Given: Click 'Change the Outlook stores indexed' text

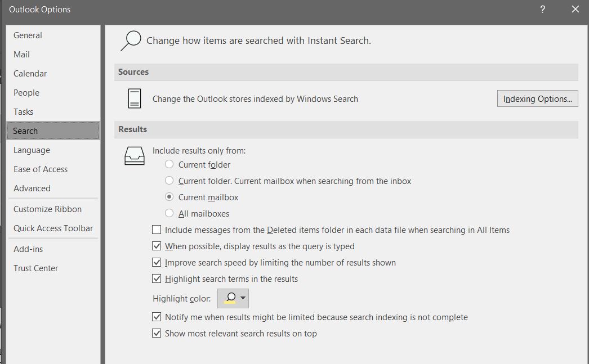Looking at the screenshot, I should click(x=256, y=99).
